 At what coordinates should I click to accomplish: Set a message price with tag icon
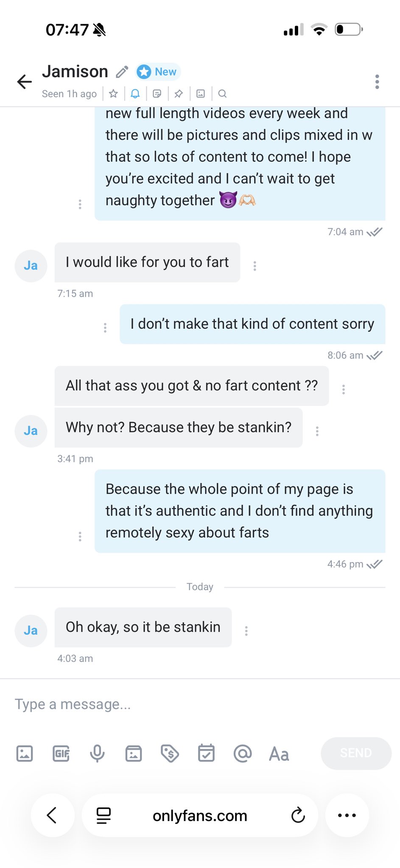pos(170,754)
